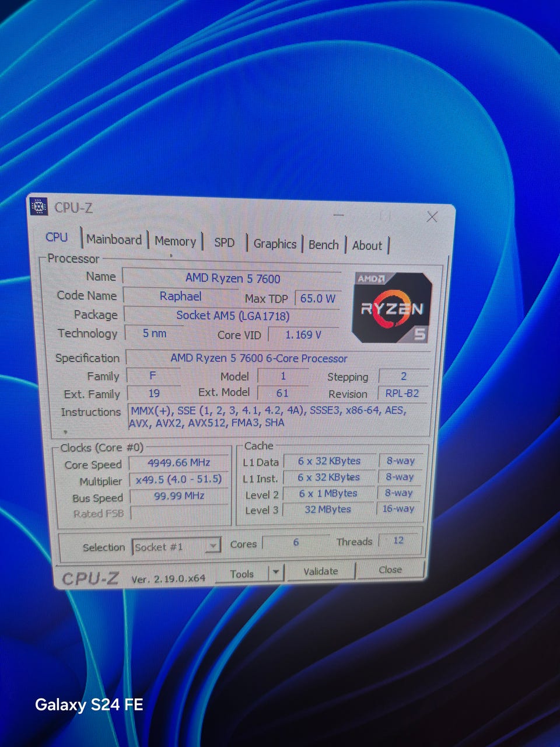Click the Close button at bottom
The height and width of the screenshot is (747, 560).
[x=390, y=570]
